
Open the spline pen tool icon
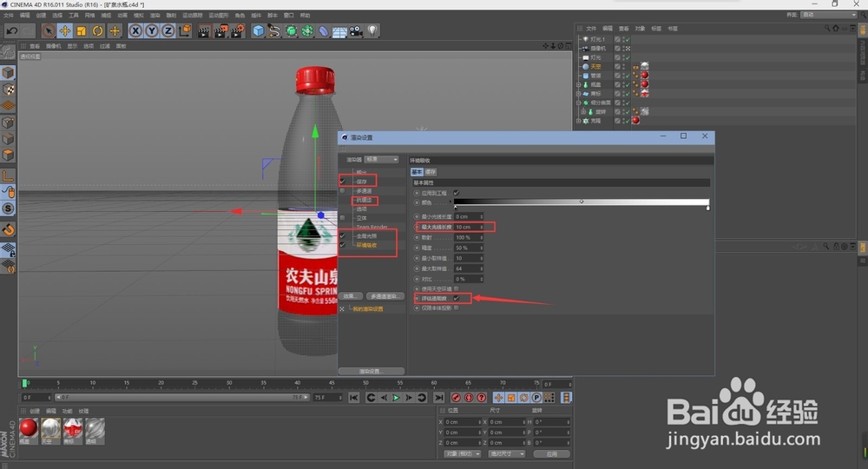(x=274, y=31)
